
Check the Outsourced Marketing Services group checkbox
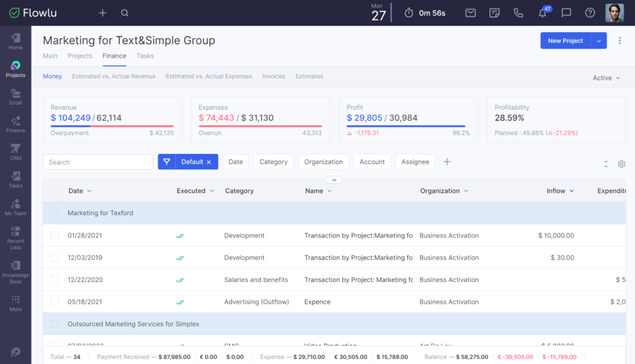tap(55, 324)
